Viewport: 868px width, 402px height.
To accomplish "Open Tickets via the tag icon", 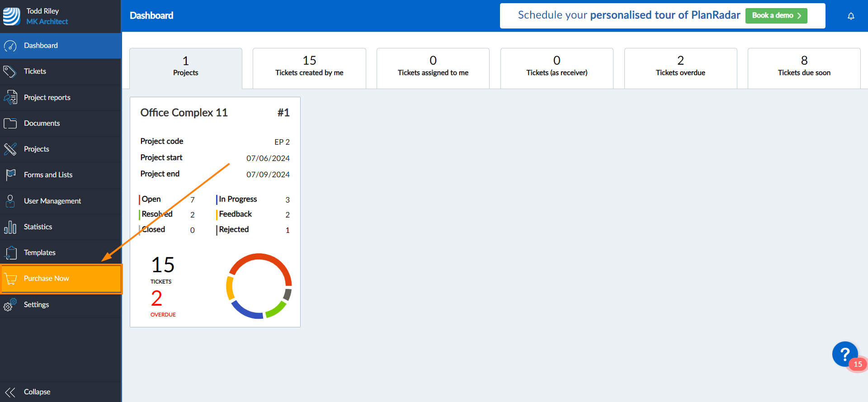I will point(10,71).
